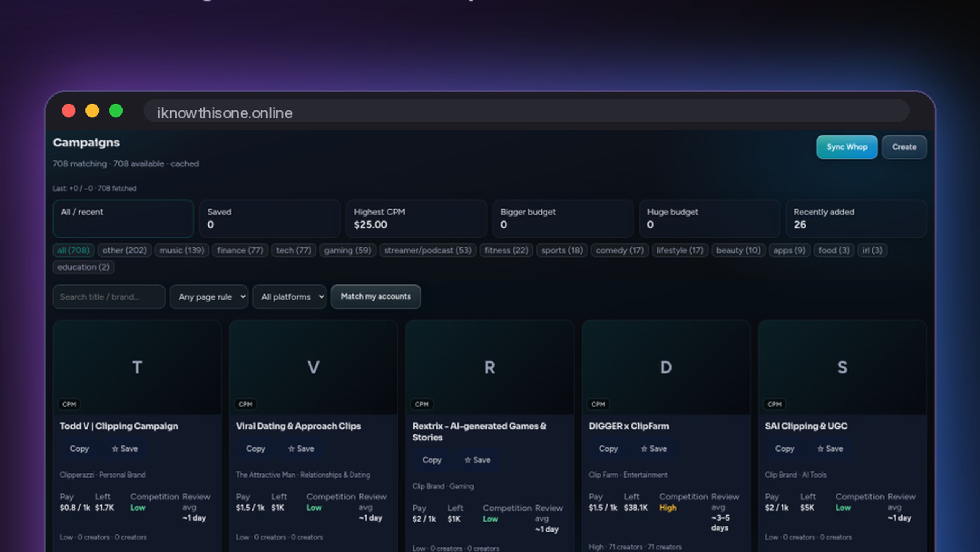Filter by beauty (10) chip
This screenshot has height=552, width=980.
[x=739, y=250]
